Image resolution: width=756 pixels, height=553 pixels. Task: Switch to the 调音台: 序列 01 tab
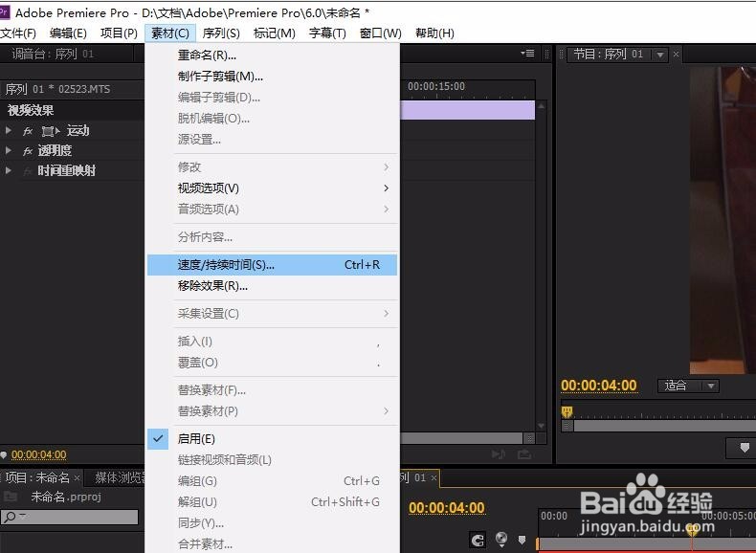tap(52, 54)
